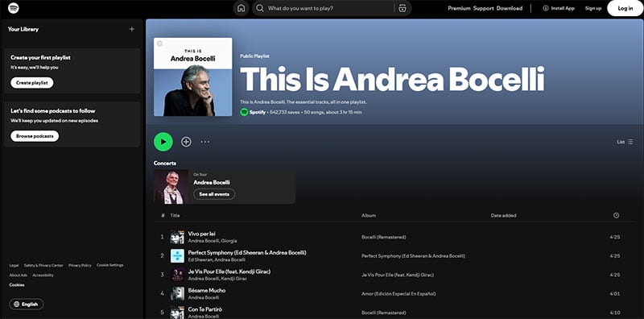Click the duration clock column icon

point(616,215)
